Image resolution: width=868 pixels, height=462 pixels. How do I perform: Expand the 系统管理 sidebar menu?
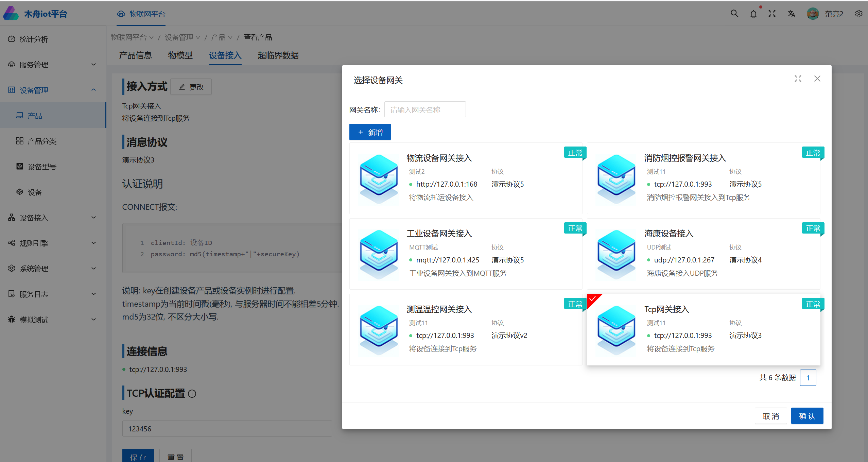click(53, 269)
